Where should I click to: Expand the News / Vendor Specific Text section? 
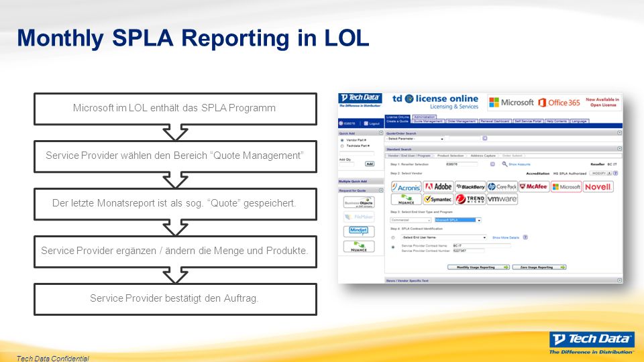(x=619, y=280)
